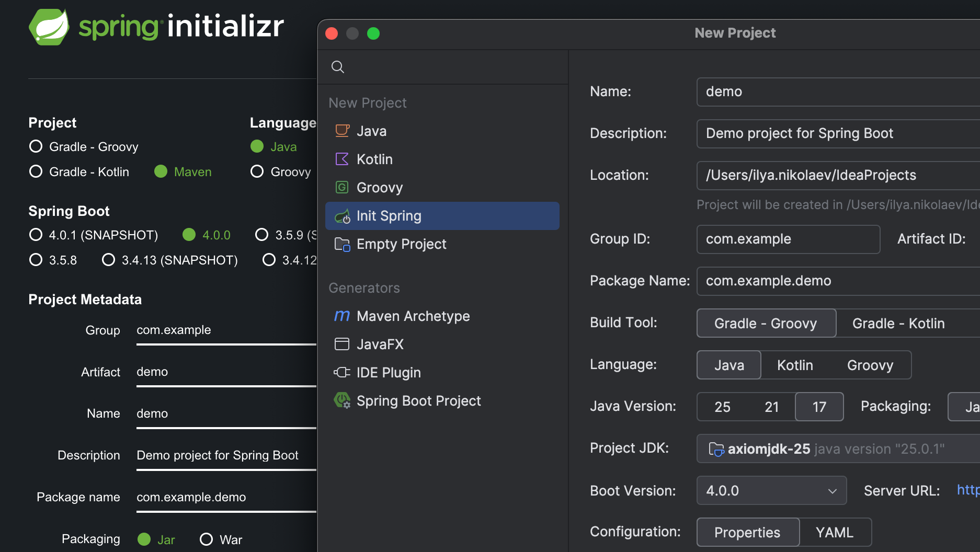Click the Group ID input field
The image size is (980, 552).
(788, 239)
